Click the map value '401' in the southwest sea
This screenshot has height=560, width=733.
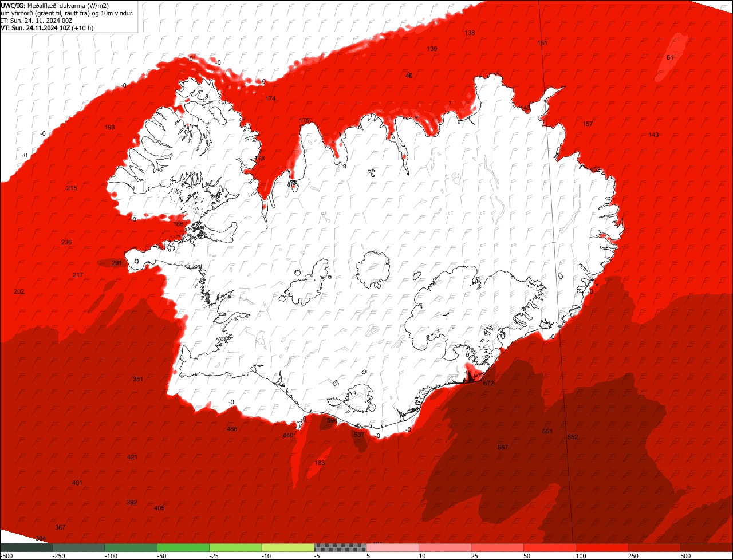77,483
